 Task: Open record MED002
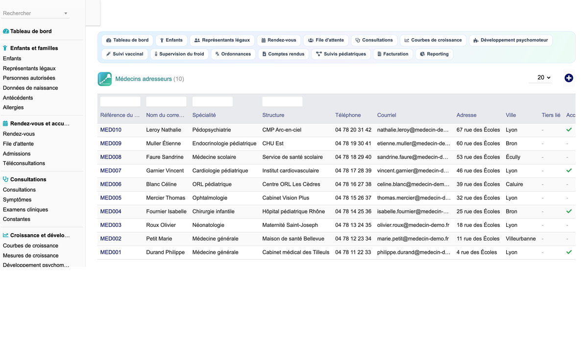point(111,239)
